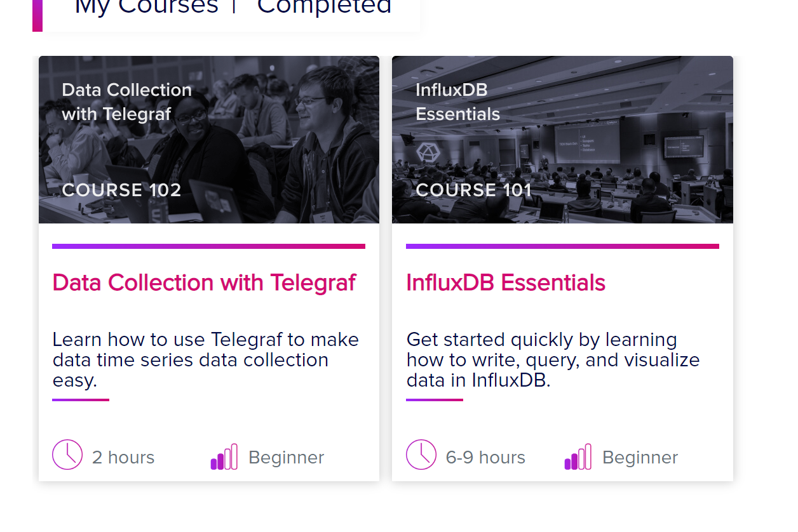Click the gradient bar above Telegraf title

(x=208, y=246)
